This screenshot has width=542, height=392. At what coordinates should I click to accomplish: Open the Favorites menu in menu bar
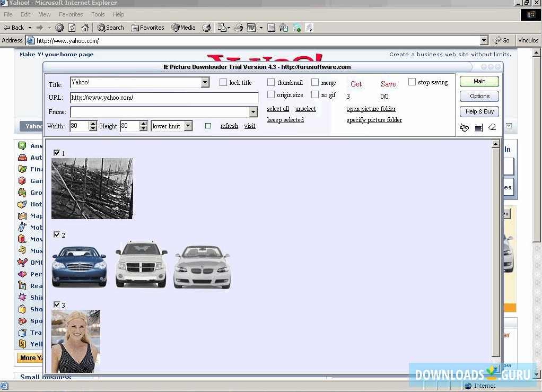point(71,14)
